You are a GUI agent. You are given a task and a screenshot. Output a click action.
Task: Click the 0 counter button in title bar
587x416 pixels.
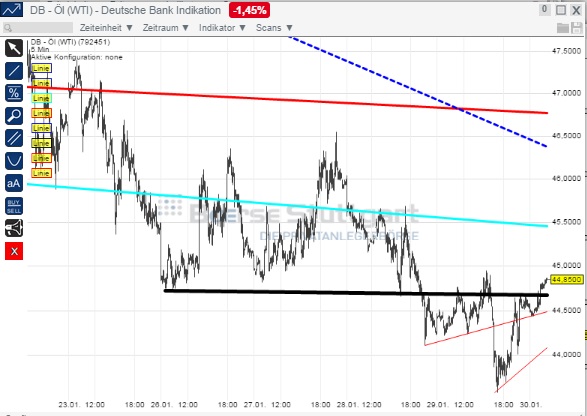[x=544, y=10]
